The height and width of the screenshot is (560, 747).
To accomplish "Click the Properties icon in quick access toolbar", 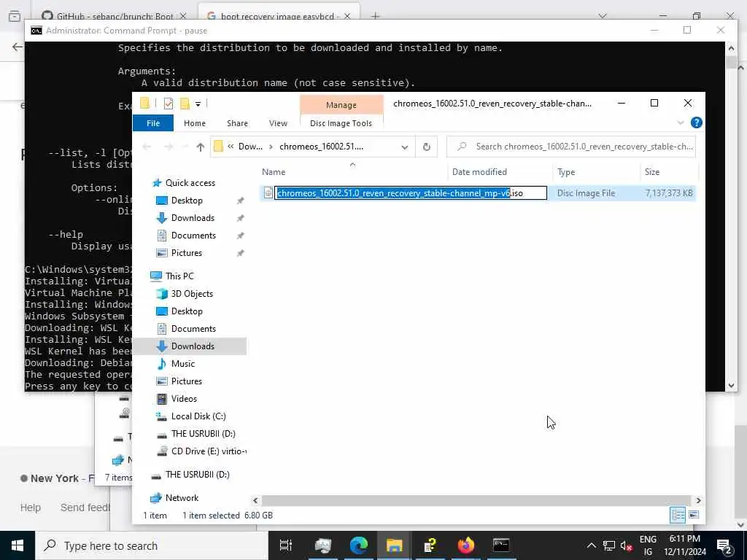I will click(169, 104).
